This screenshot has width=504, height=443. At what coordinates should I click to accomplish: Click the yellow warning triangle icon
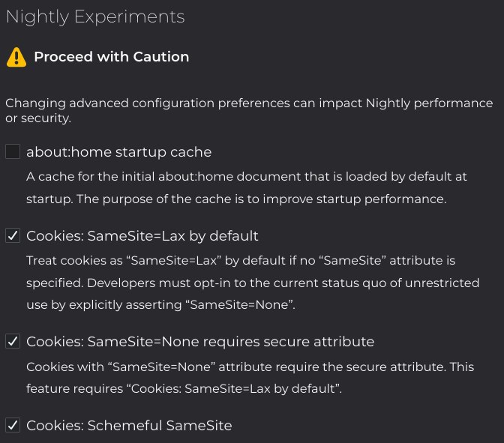[16, 57]
